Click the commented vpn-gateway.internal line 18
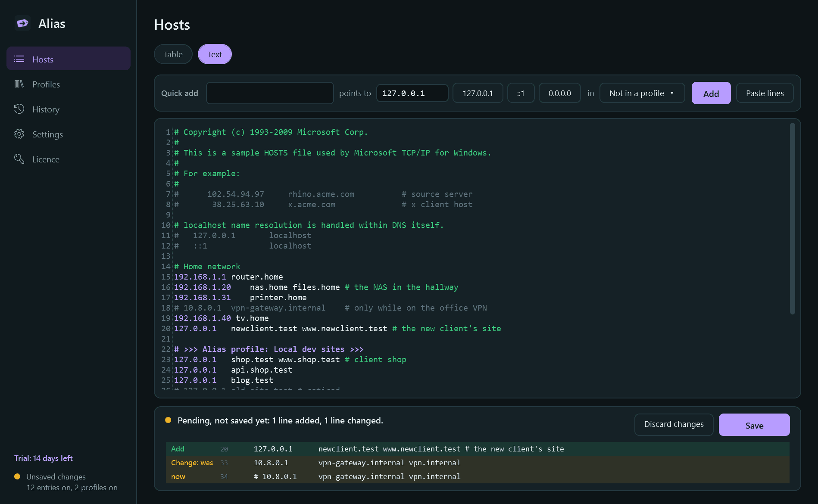 (330, 308)
